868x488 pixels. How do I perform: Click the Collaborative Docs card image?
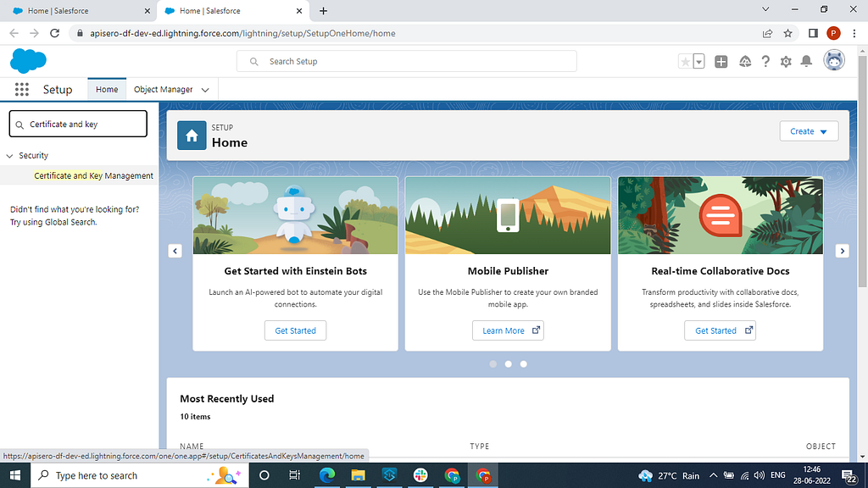pyautogui.click(x=721, y=215)
